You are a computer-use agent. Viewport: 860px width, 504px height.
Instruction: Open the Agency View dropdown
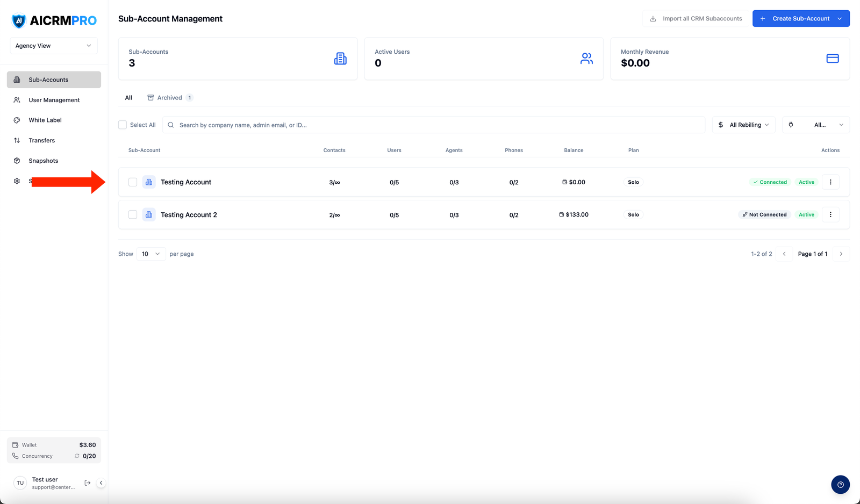pyautogui.click(x=54, y=46)
